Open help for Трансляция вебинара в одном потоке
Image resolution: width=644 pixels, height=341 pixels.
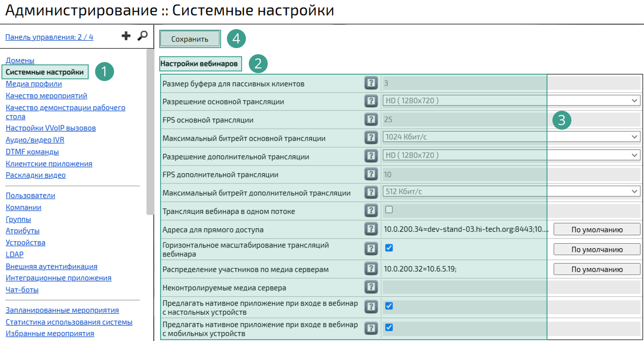tap(371, 210)
